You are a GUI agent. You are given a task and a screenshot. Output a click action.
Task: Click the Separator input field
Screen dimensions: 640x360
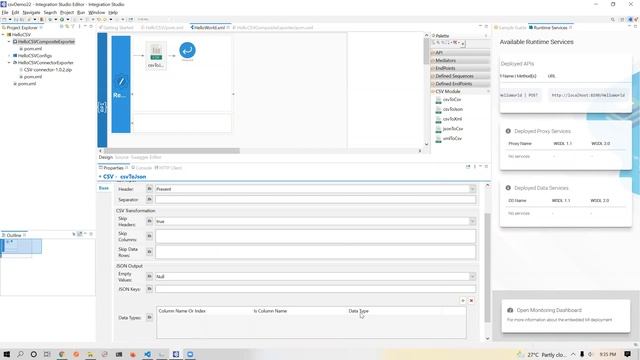[315, 200]
